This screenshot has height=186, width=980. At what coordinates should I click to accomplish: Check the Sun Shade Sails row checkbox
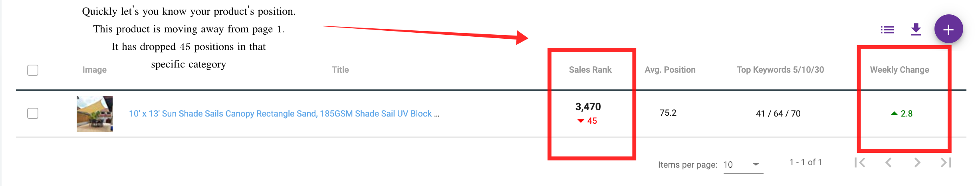point(33,113)
